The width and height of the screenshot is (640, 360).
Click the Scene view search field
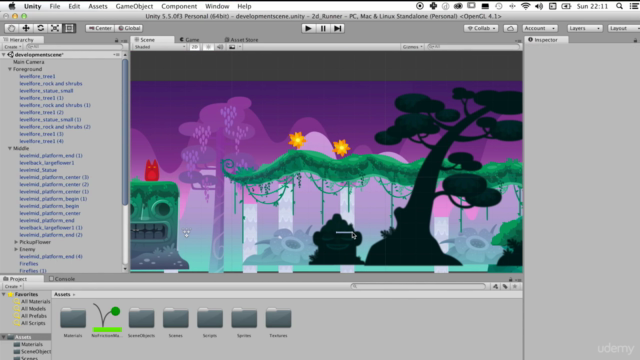coord(473,47)
